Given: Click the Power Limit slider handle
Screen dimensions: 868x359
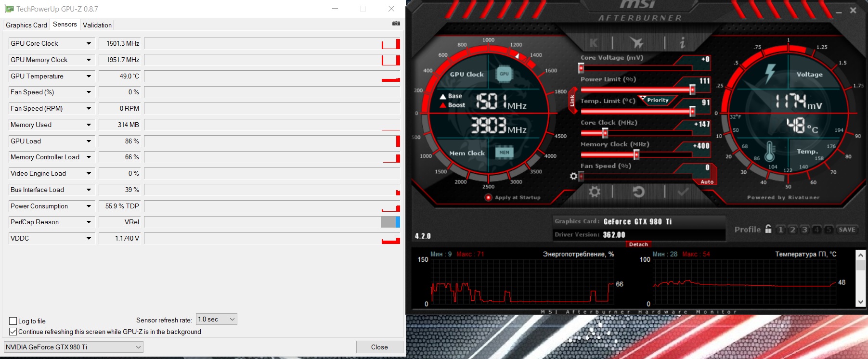Looking at the screenshot, I should [692, 90].
